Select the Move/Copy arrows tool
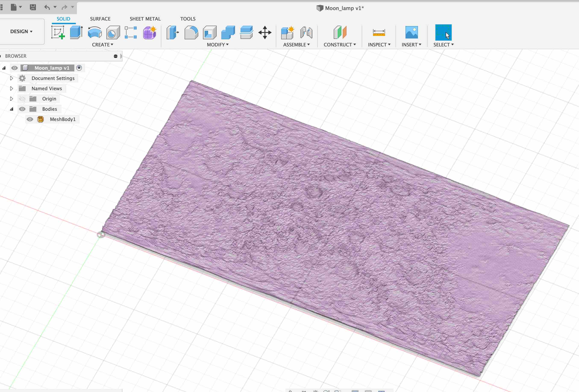This screenshot has height=392, width=579. [265, 32]
